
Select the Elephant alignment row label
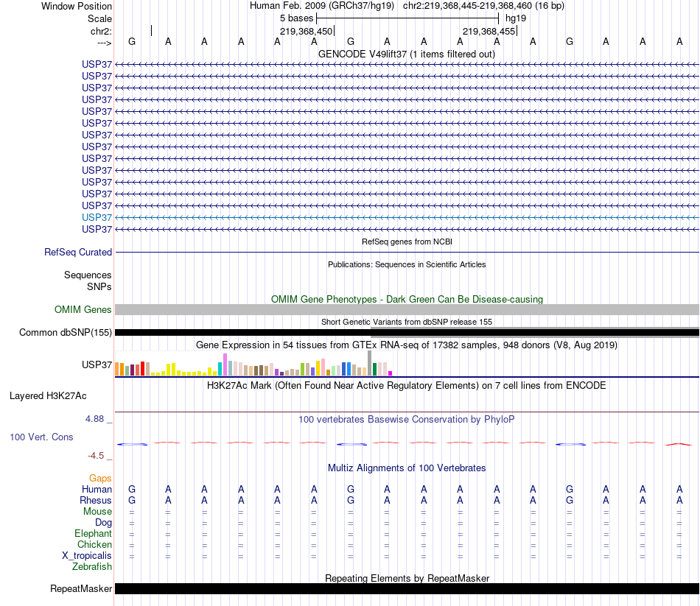click(x=93, y=534)
